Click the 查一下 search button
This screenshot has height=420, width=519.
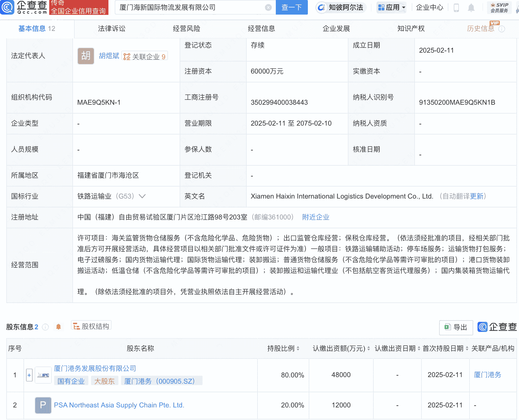coord(292,7)
